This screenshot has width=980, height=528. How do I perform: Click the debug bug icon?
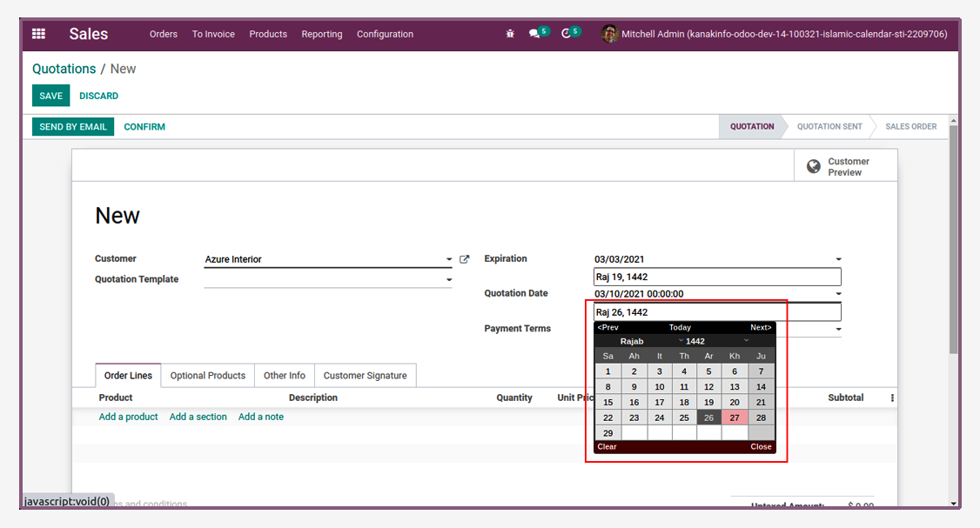click(510, 34)
